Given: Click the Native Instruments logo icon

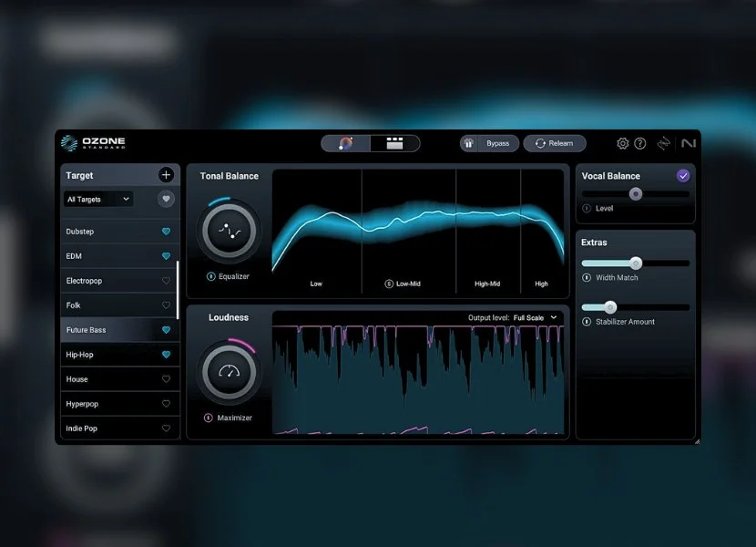Looking at the screenshot, I should click(x=688, y=143).
